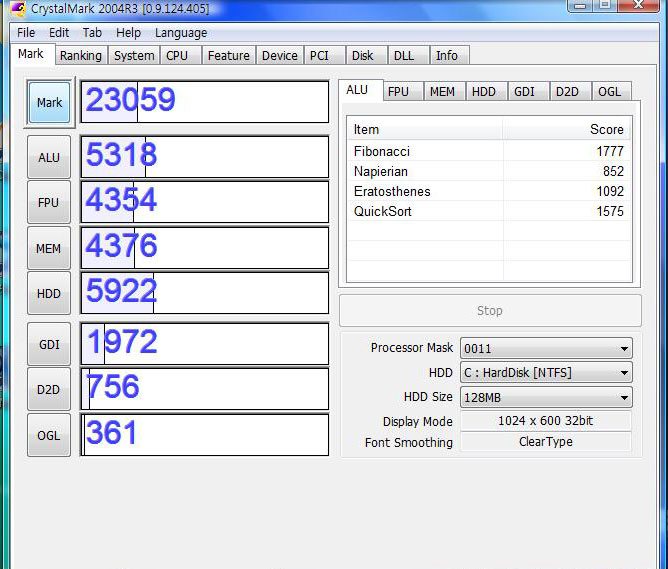Run the GDI benchmark button
The image size is (668, 569).
point(49,345)
